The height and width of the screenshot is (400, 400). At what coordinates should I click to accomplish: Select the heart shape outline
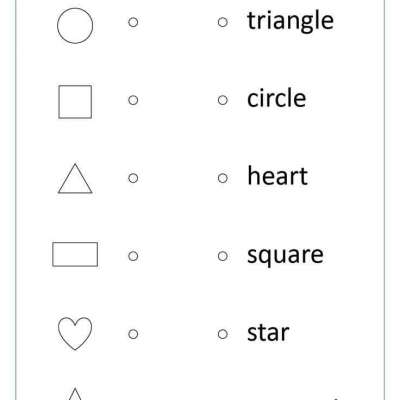tap(75, 333)
